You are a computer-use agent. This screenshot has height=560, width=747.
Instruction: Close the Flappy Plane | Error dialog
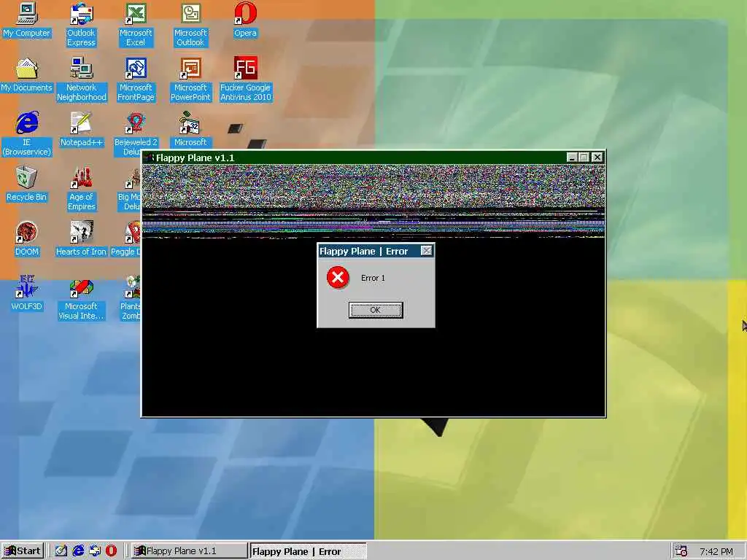[426, 251]
